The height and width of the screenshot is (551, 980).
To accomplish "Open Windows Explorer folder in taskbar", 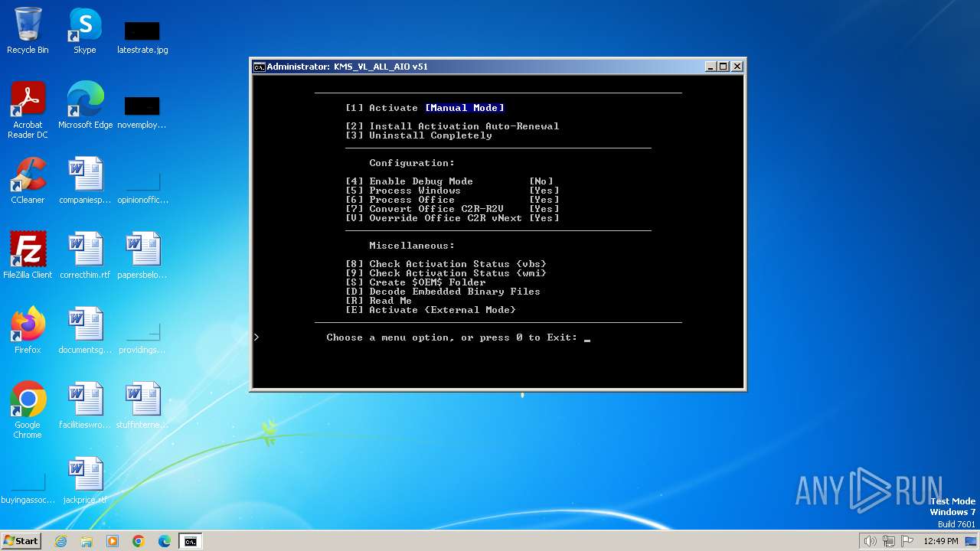I will [87, 541].
